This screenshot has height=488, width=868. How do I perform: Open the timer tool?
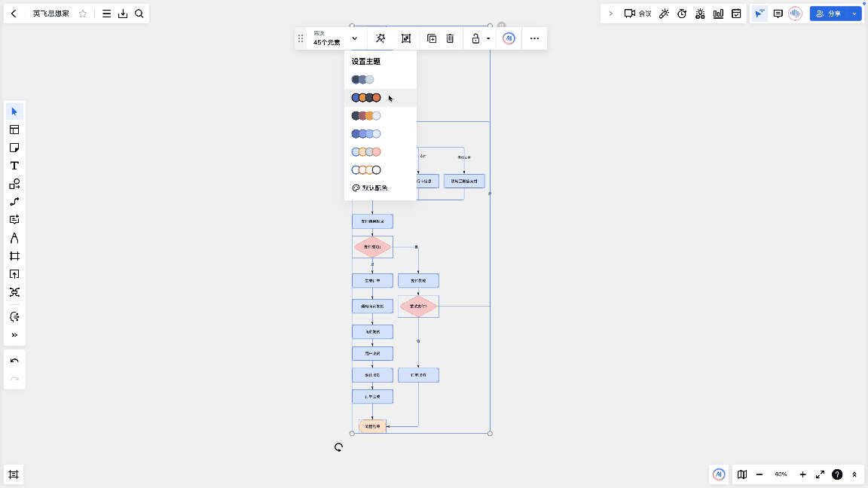click(682, 14)
